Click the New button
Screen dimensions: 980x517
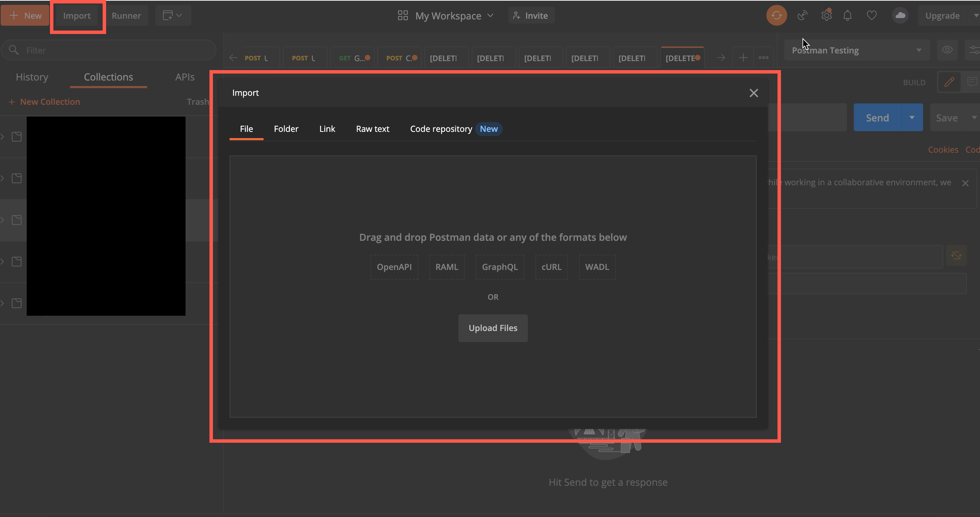[25, 16]
